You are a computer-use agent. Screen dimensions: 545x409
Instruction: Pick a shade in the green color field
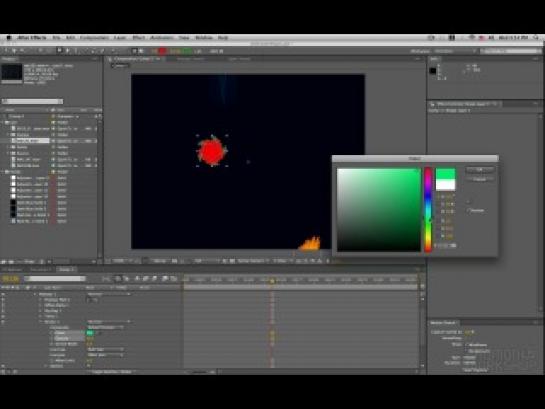[x=379, y=210]
